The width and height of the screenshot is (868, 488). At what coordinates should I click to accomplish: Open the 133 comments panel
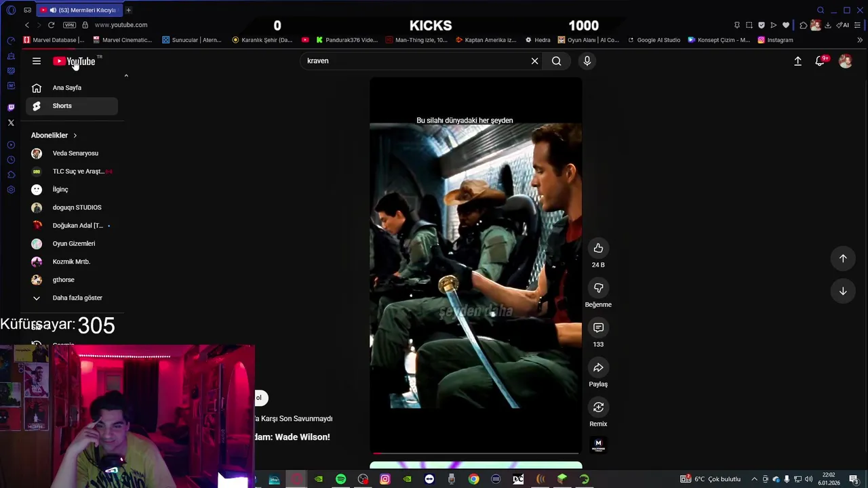click(598, 327)
